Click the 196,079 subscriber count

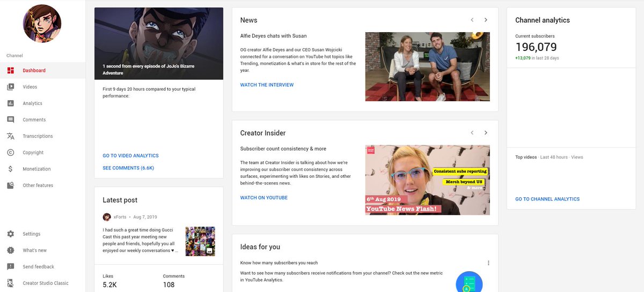click(536, 47)
